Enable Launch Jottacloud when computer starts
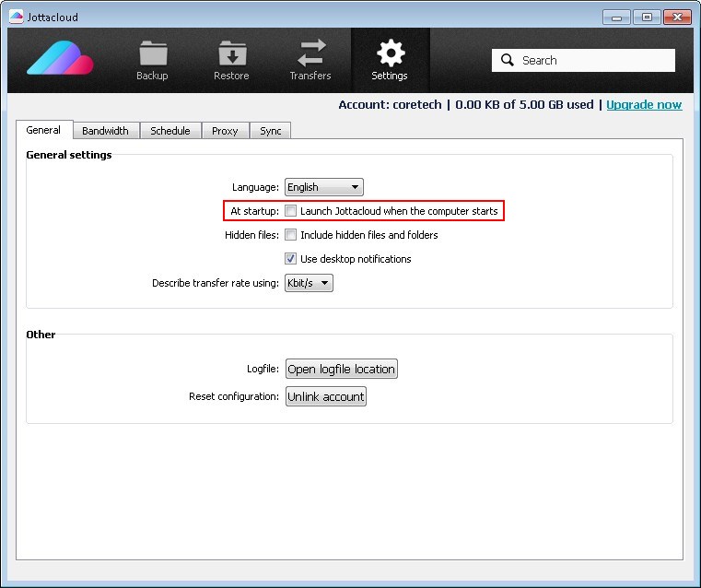701x588 pixels. pos(290,211)
